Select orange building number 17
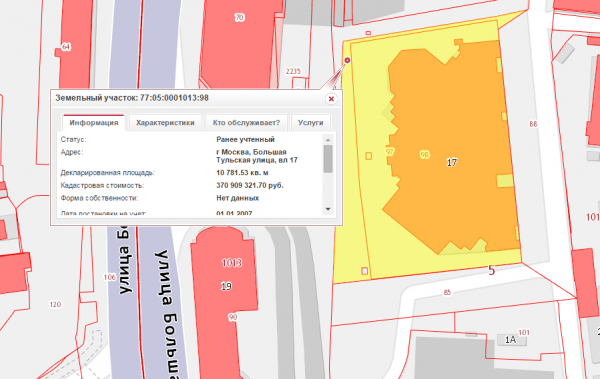This screenshot has width=600, height=379. click(452, 162)
